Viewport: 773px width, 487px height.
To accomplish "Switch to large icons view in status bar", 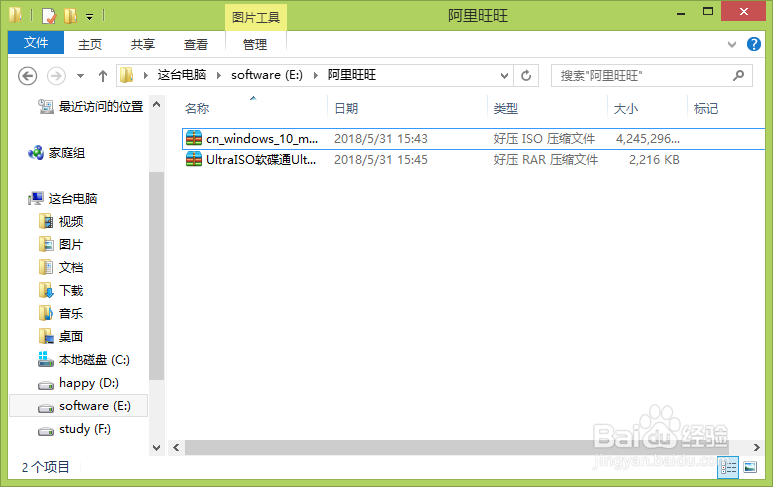I will point(750,467).
